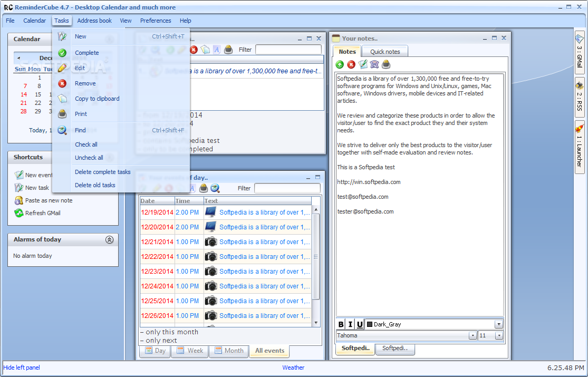588x377 pixels.
Task: Open the File menu
Action: (x=10, y=21)
